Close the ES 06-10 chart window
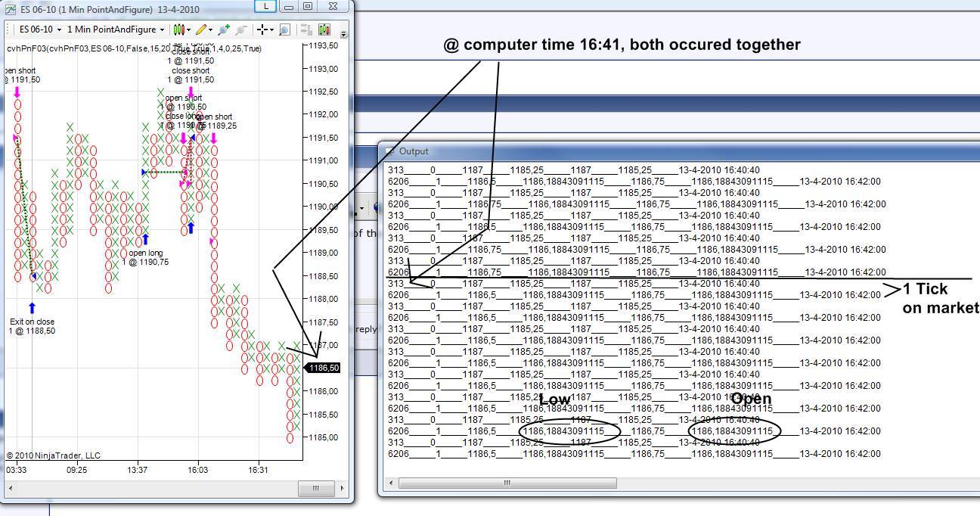 333,6
